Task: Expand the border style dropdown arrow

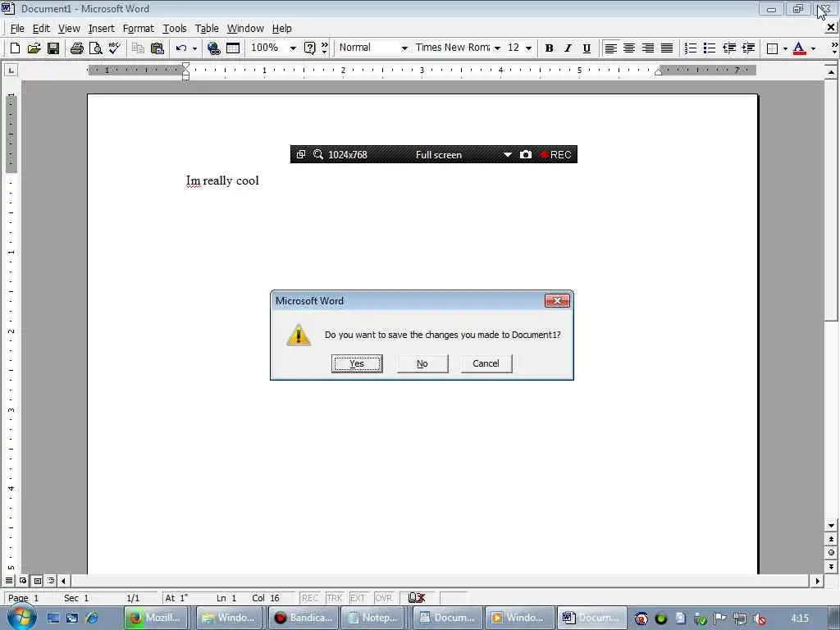Action: point(785,48)
